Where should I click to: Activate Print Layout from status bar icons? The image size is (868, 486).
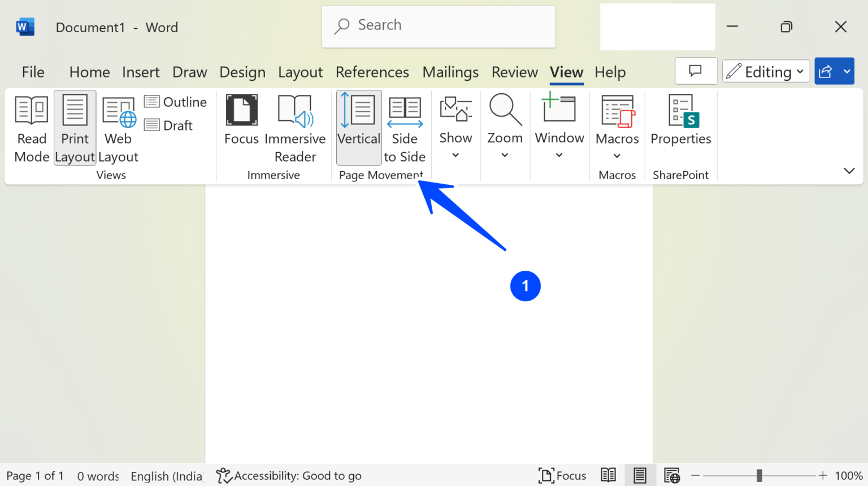640,475
